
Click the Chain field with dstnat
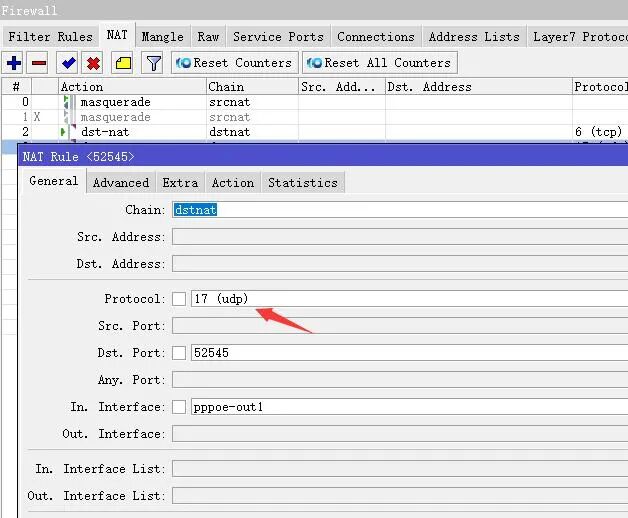tap(400, 210)
